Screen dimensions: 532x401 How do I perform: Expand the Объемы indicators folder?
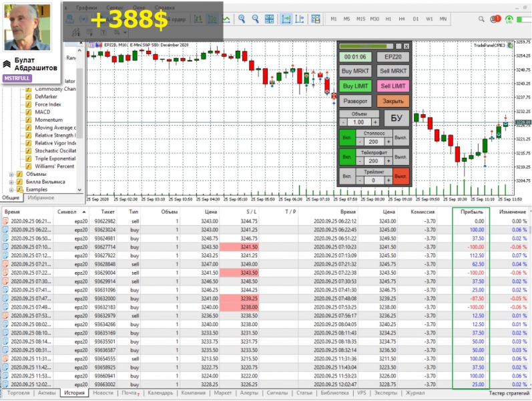11,174
